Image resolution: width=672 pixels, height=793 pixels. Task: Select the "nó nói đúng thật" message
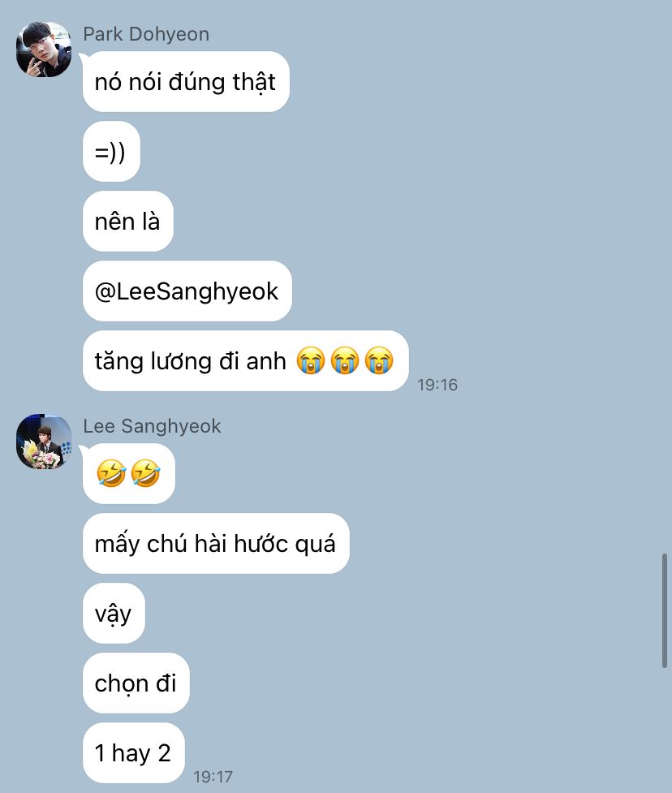(x=186, y=81)
